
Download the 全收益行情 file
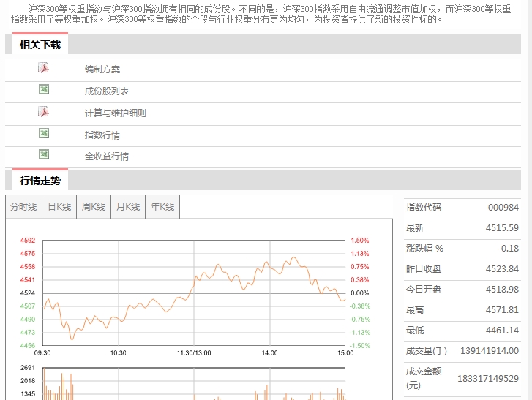[107, 156]
